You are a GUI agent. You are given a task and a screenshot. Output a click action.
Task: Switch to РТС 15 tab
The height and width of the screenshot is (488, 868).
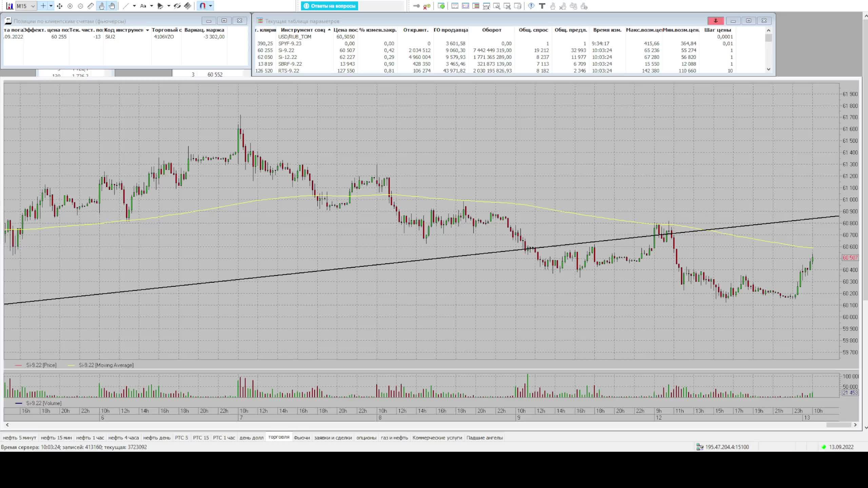point(201,438)
